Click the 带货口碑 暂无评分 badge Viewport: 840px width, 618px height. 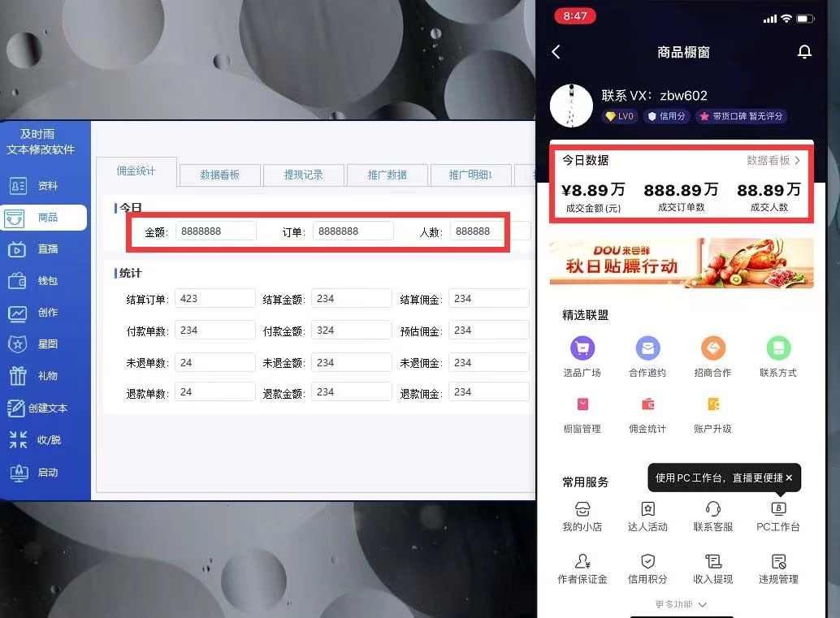pos(742,116)
